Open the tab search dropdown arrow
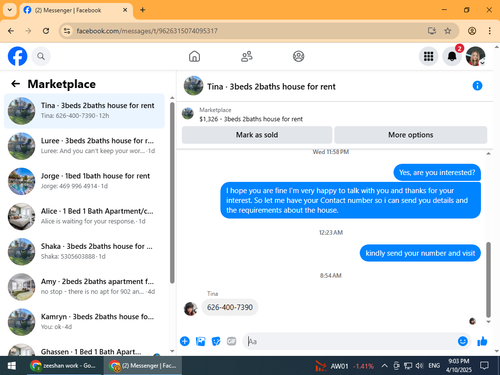Image resolution: width=500 pixels, height=375 pixels. tap(10, 10)
